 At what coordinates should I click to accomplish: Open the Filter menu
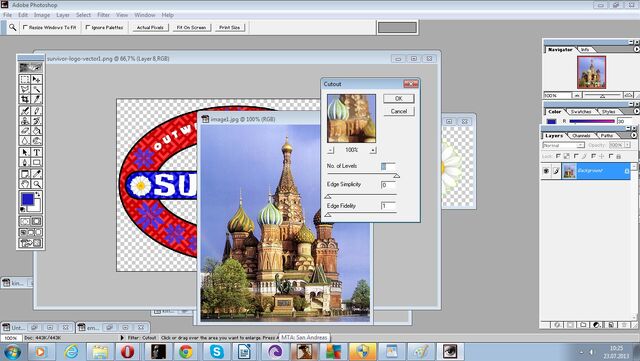pyautogui.click(x=103, y=15)
